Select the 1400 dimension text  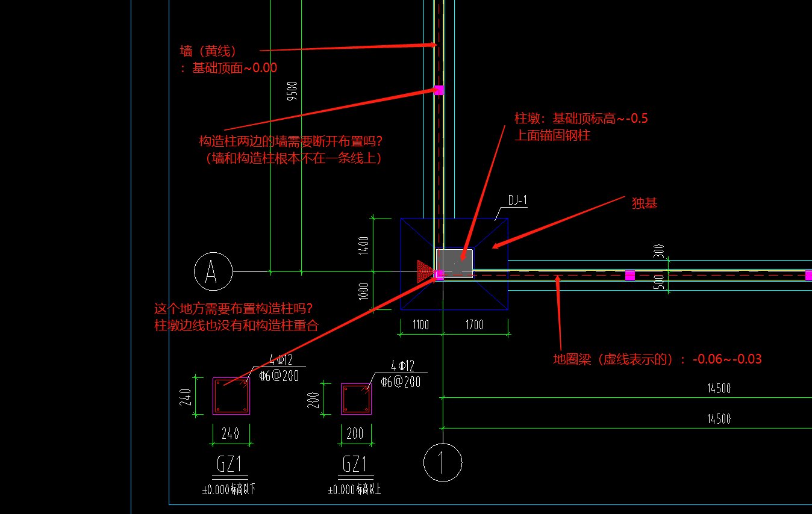pos(363,246)
